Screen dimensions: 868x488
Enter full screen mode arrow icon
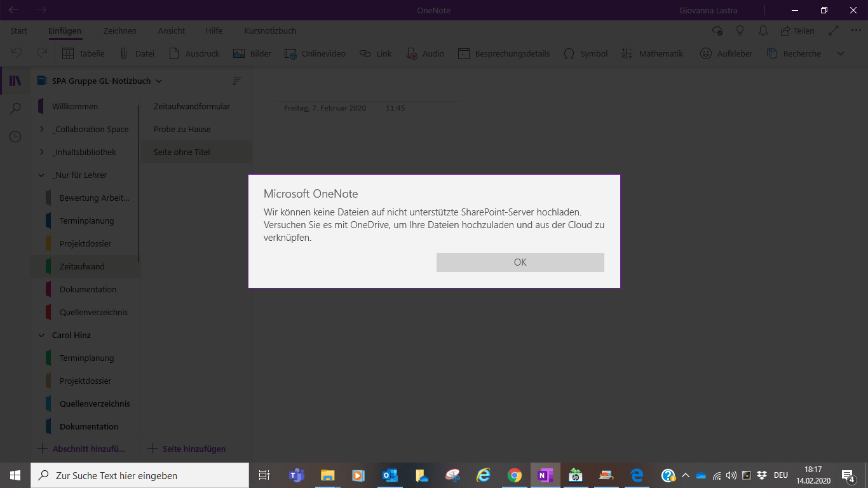[x=834, y=30]
